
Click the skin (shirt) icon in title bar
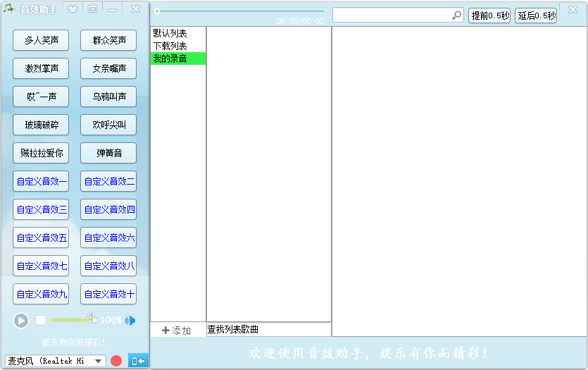(73, 9)
